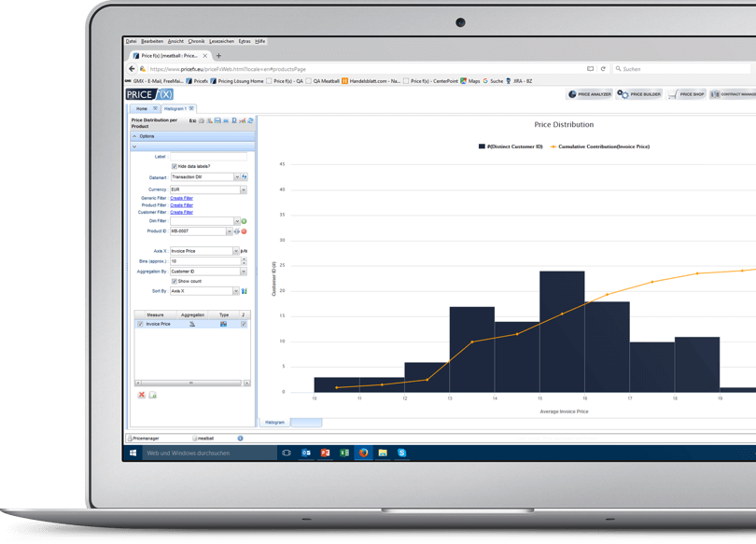Open the Bearbeiten browser menu

pyautogui.click(x=151, y=41)
